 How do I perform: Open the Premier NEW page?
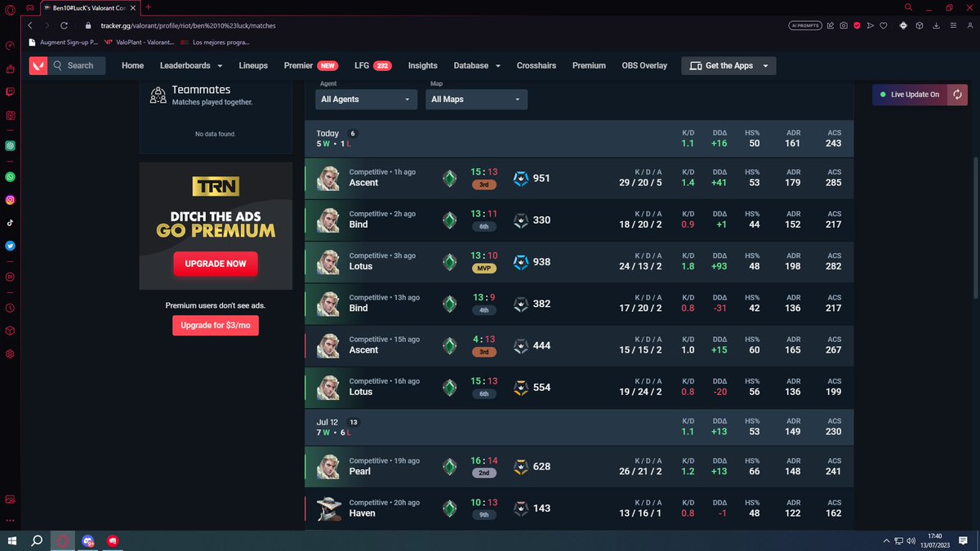(x=311, y=65)
